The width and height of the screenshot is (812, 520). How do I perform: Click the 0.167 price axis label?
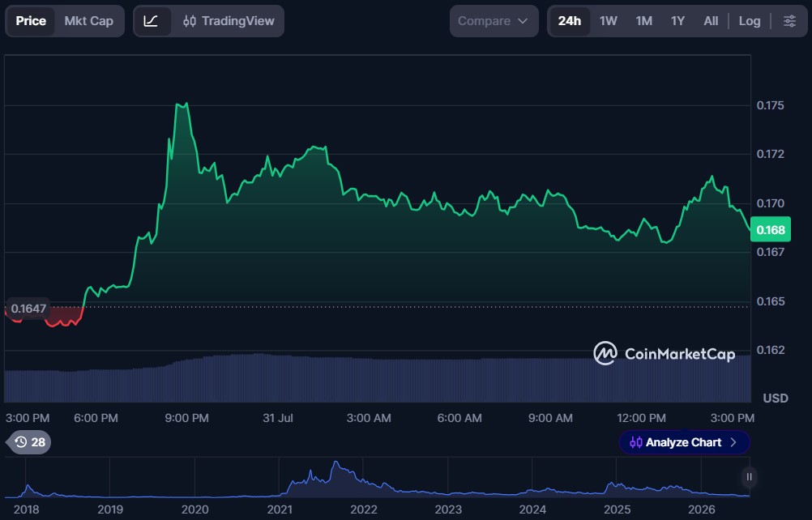coord(770,252)
